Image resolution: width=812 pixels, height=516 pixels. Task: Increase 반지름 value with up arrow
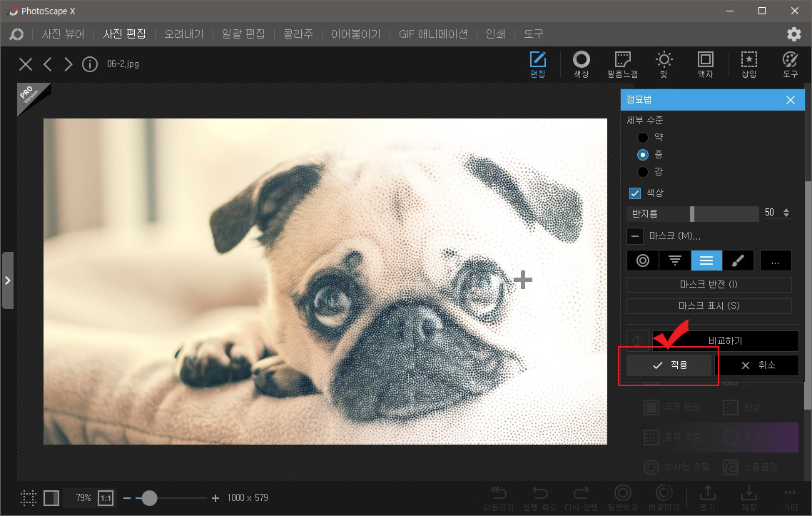(x=786, y=210)
